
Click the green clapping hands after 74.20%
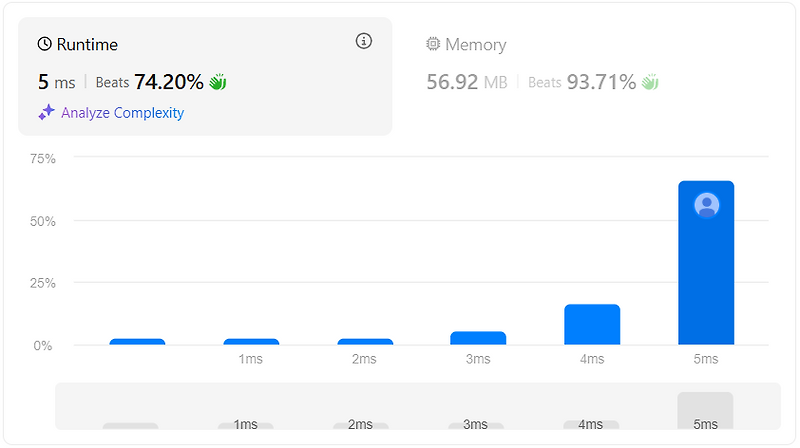[x=218, y=82]
